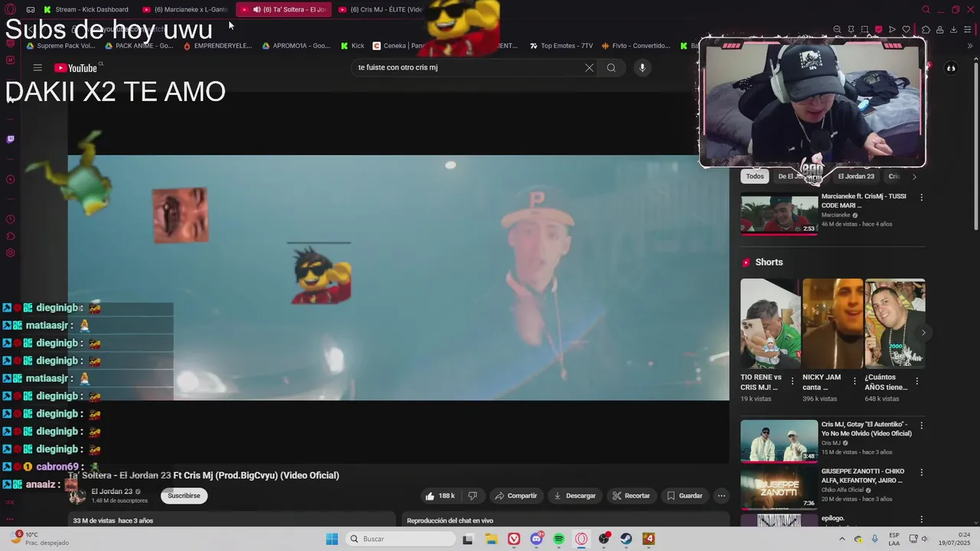980x551 pixels.
Task: Open the Twitch sidebar panel
Action: pos(10,139)
